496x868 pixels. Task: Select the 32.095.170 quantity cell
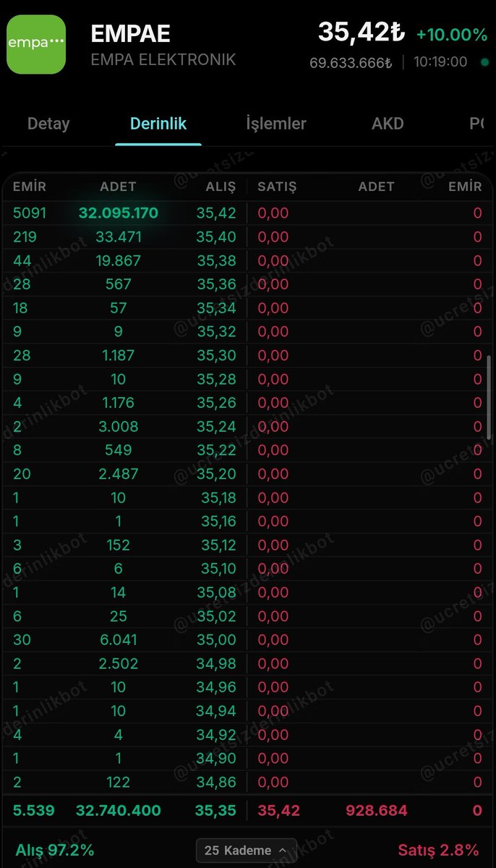click(119, 213)
